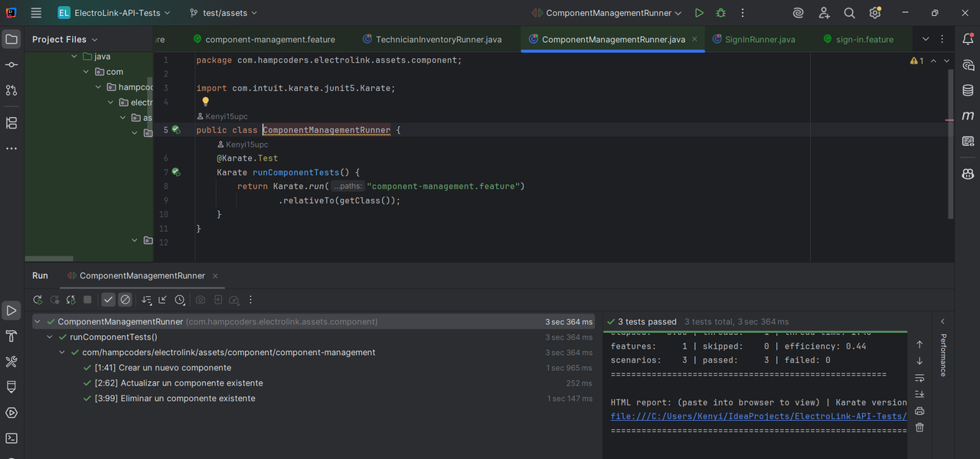This screenshot has height=459, width=980.
Task: Open test history clock icon
Action: point(179,300)
